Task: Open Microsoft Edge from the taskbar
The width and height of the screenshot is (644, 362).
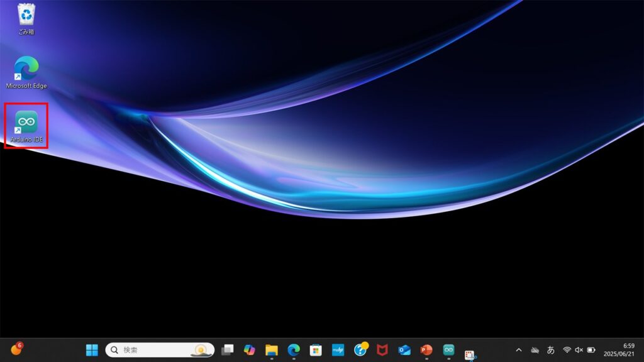Action: click(294, 349)
